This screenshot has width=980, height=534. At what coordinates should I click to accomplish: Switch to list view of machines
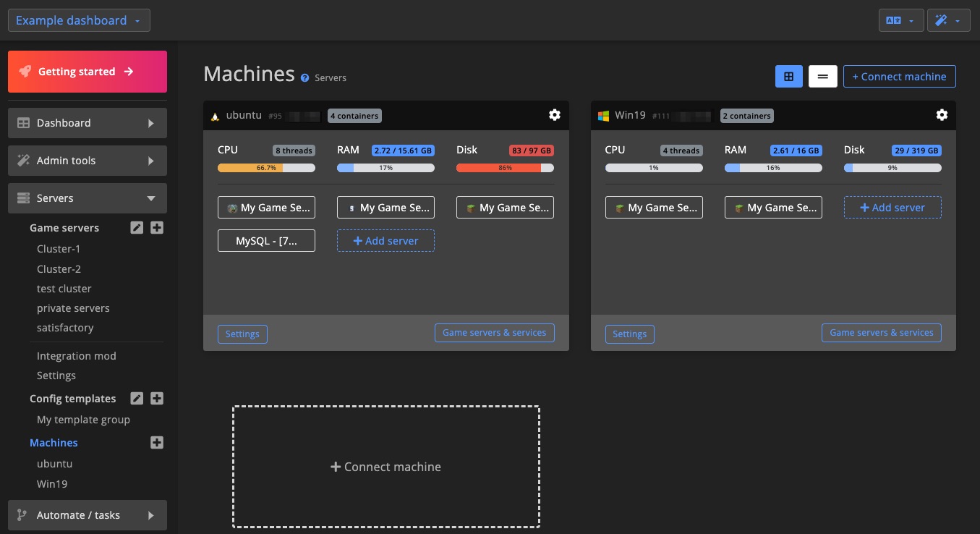coord(823,77)
